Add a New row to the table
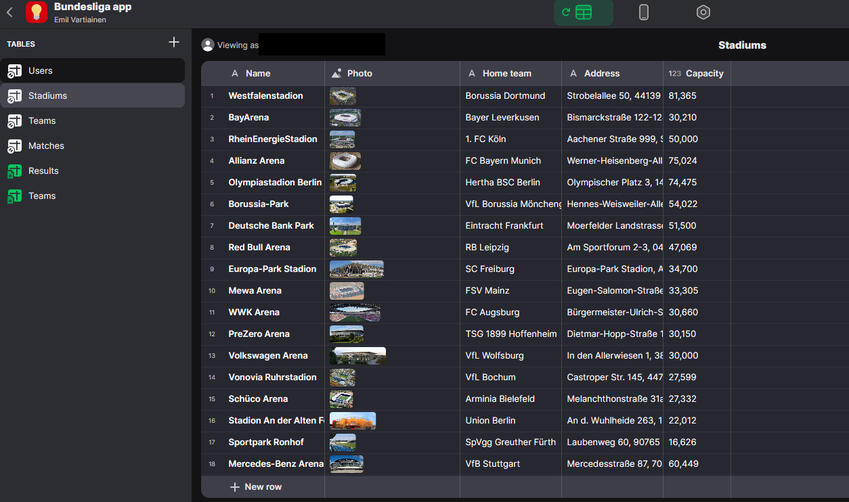 pyautogui.click(x=256, y=487)
